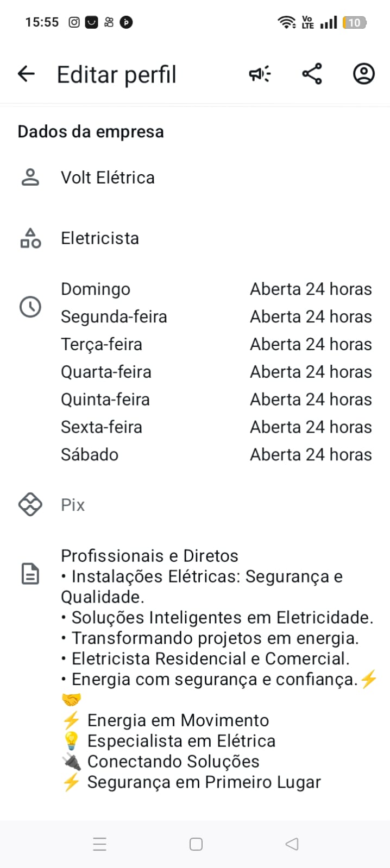Open Domingo business hours row
This screenshot has width=390, height=868.
[216, 289]
